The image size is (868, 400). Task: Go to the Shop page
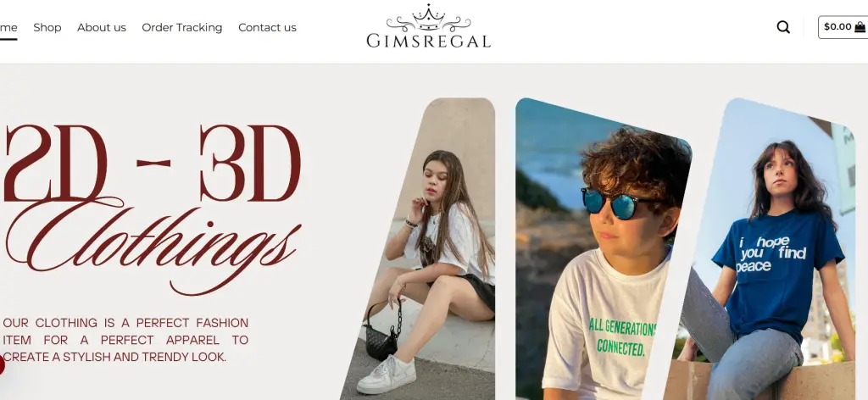click(47, 27)
